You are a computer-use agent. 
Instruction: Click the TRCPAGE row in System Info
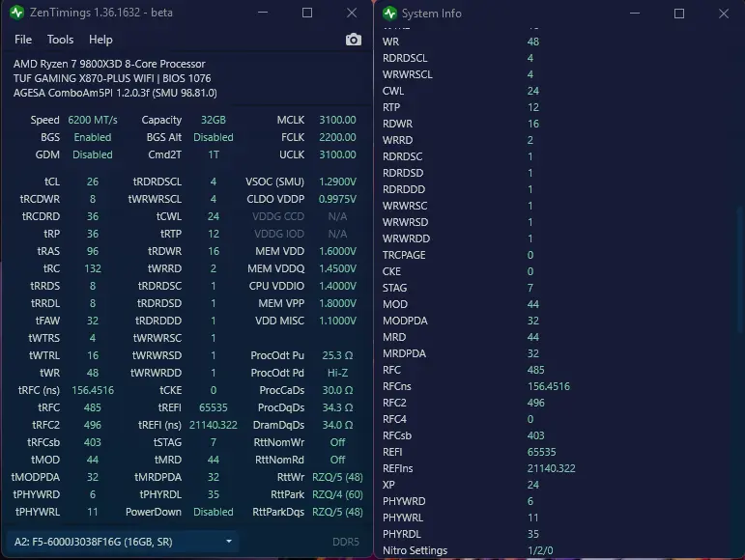556,255
